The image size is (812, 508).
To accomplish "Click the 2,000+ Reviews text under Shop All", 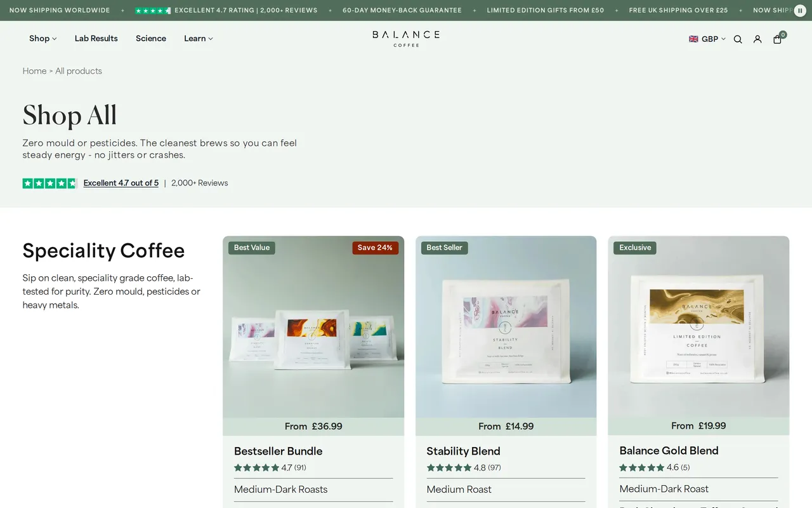I will click(200, 183).
